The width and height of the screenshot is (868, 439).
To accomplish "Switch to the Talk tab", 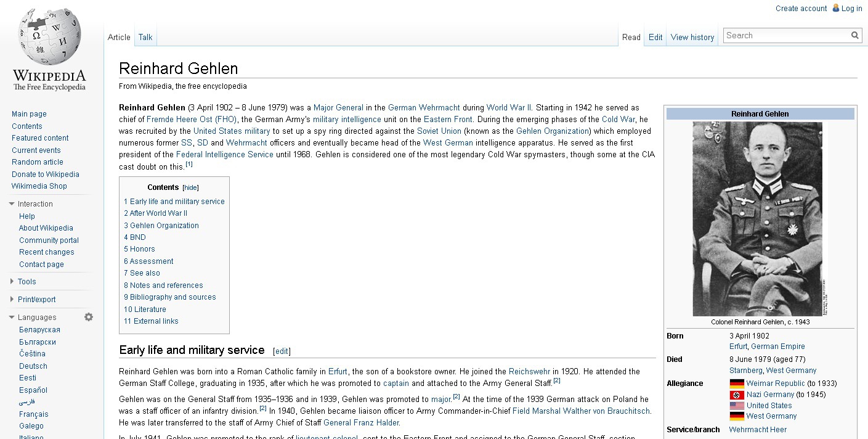I will (x=145, y=37).
